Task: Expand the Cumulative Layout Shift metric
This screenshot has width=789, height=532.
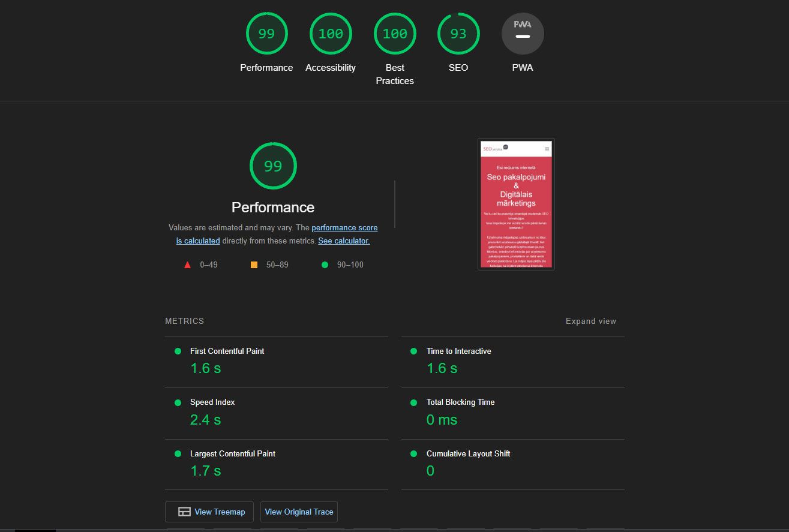Action: point(468,454)
